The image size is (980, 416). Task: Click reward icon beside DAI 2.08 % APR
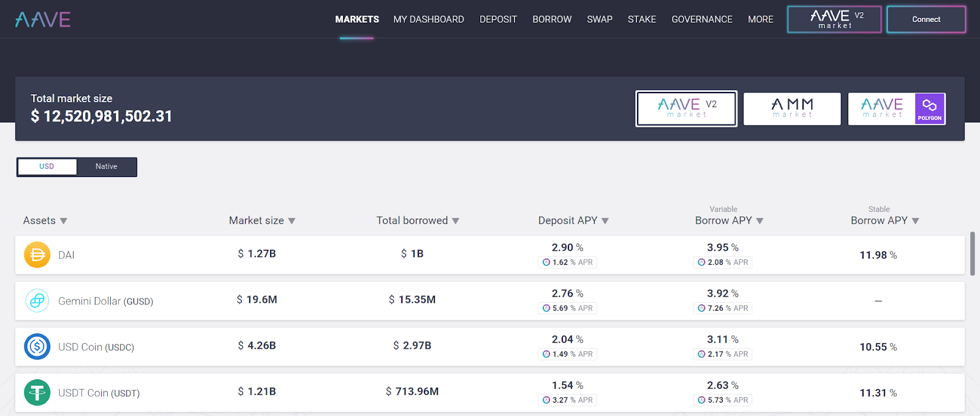[x=701, y=262]
